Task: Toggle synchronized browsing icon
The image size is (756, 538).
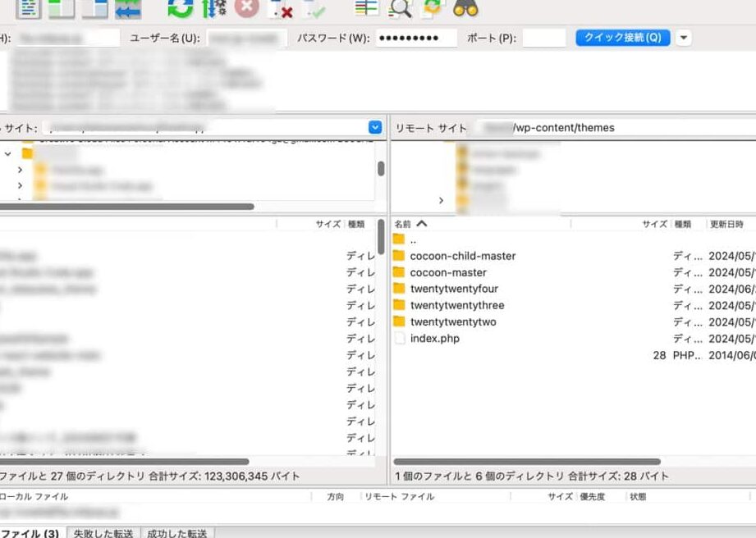Action: click(433, 9)
